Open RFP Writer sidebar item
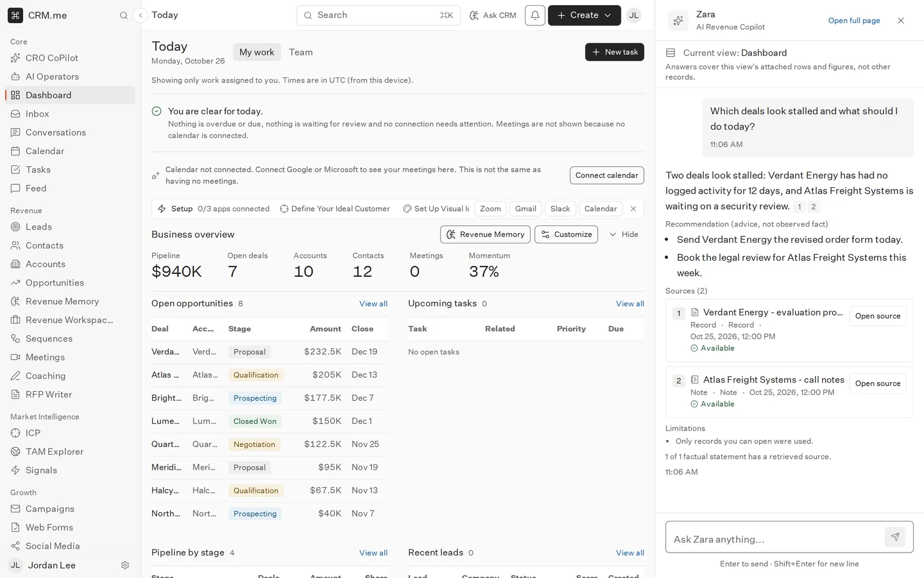Viewport: 924px width, 578px height. (x=70, y=394)
